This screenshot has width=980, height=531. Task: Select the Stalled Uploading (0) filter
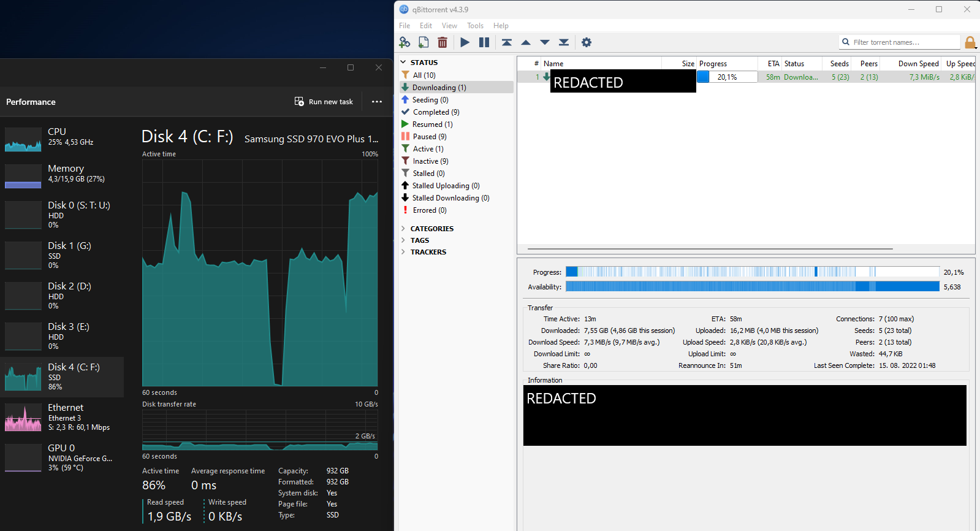[457, 186]
